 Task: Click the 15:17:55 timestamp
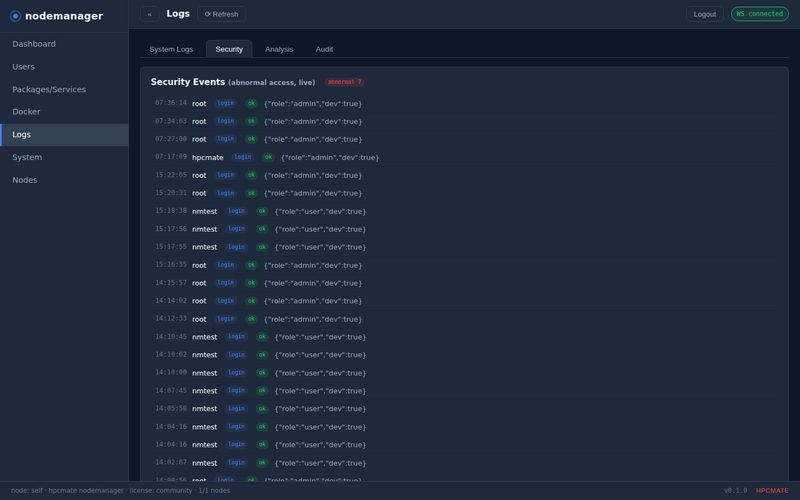pyautogui.click(x=171, y=247)
